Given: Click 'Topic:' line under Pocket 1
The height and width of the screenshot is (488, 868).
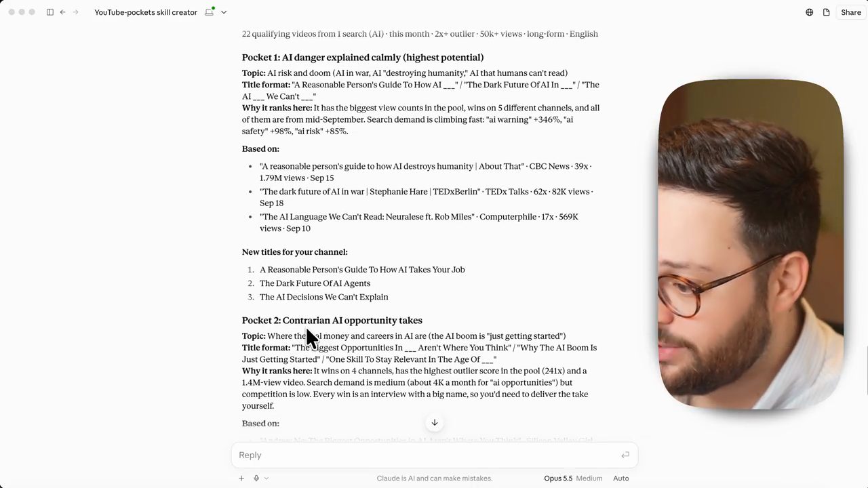Looking at the screenshot, I should (x=405, y=73).
